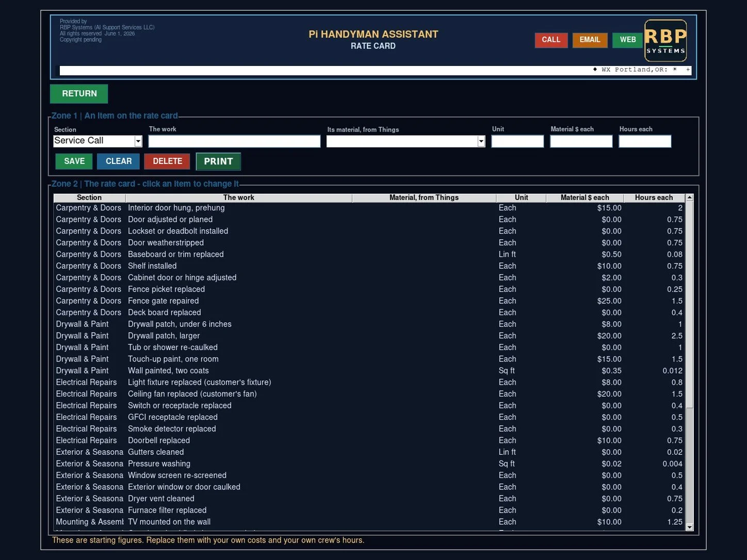Click the Material $ each input field
This screenshot has height=560, width=747.
(x=581, y=141)
